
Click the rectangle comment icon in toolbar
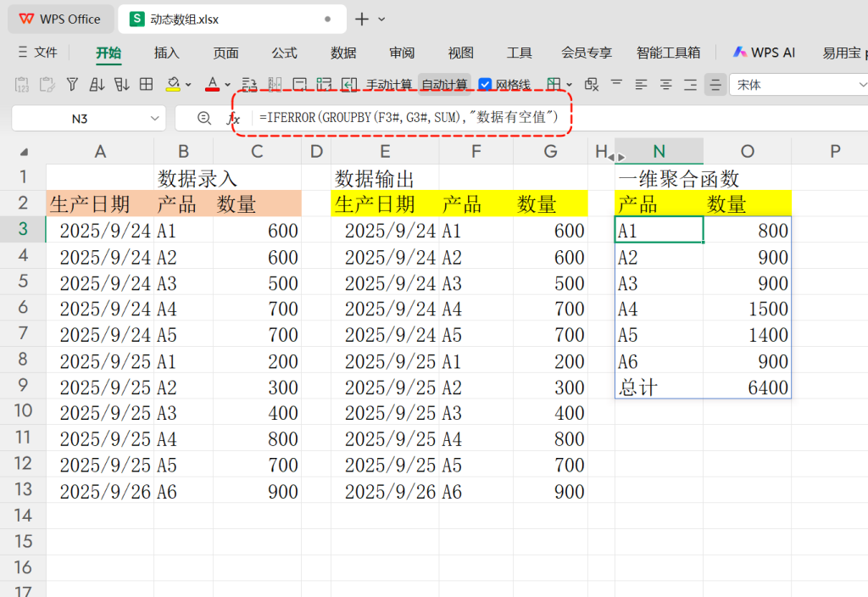click(x=299, y=85)
